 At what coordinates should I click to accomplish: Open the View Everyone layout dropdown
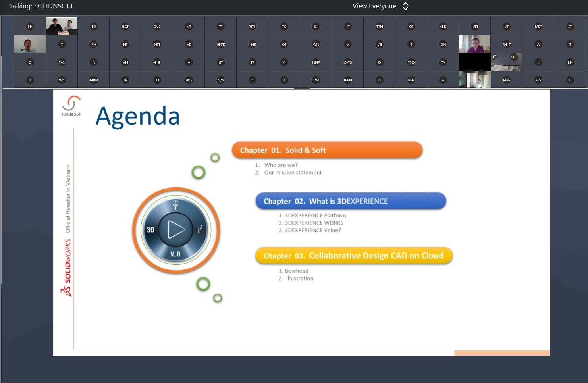coord(380,6)
